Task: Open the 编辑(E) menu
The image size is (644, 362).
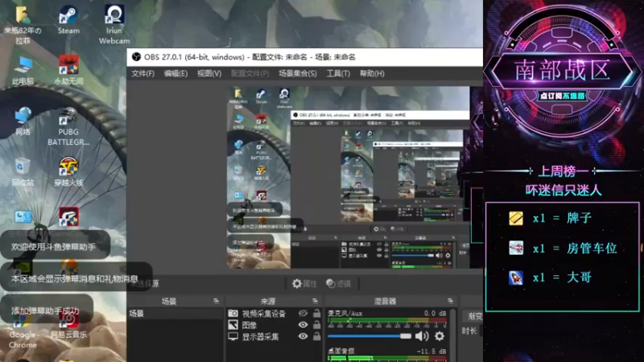Action: pos(175,73)
